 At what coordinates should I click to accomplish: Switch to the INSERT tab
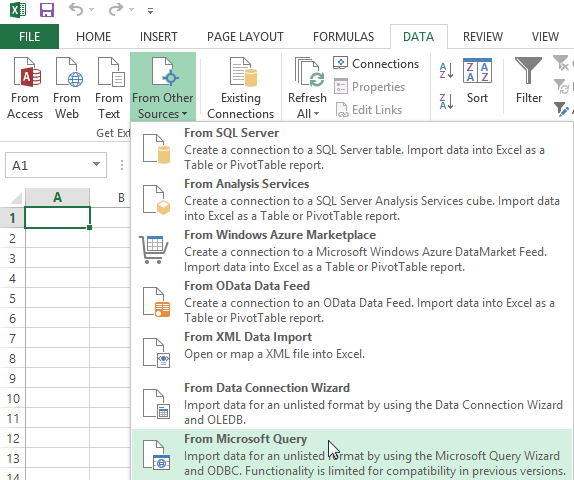(x=159, y=37)
